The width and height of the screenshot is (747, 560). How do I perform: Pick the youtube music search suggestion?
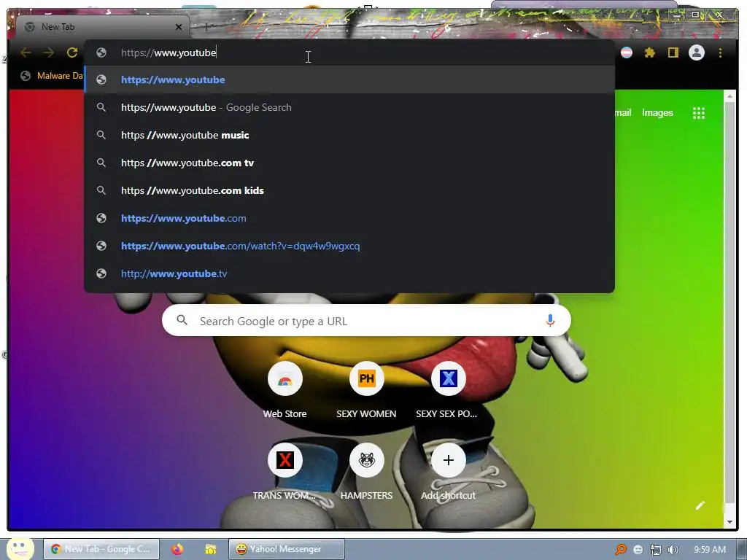coord(349,135)
